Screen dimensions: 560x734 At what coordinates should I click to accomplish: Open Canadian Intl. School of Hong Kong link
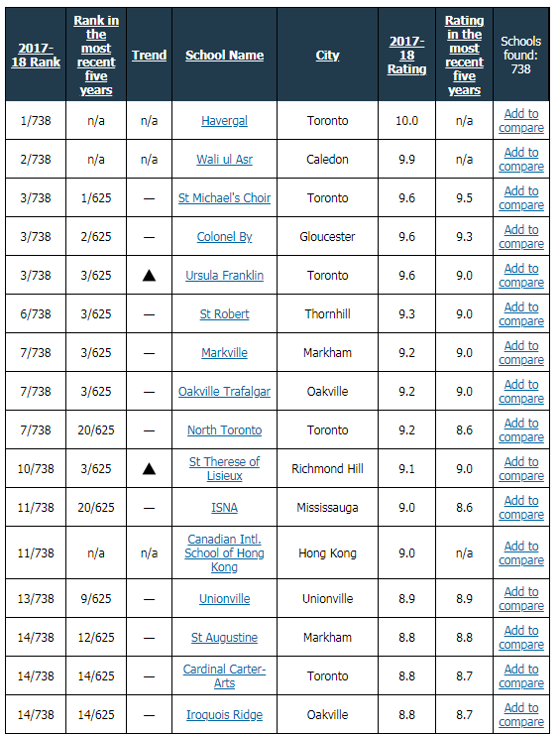pyautogui.click(x=225, y=553)
